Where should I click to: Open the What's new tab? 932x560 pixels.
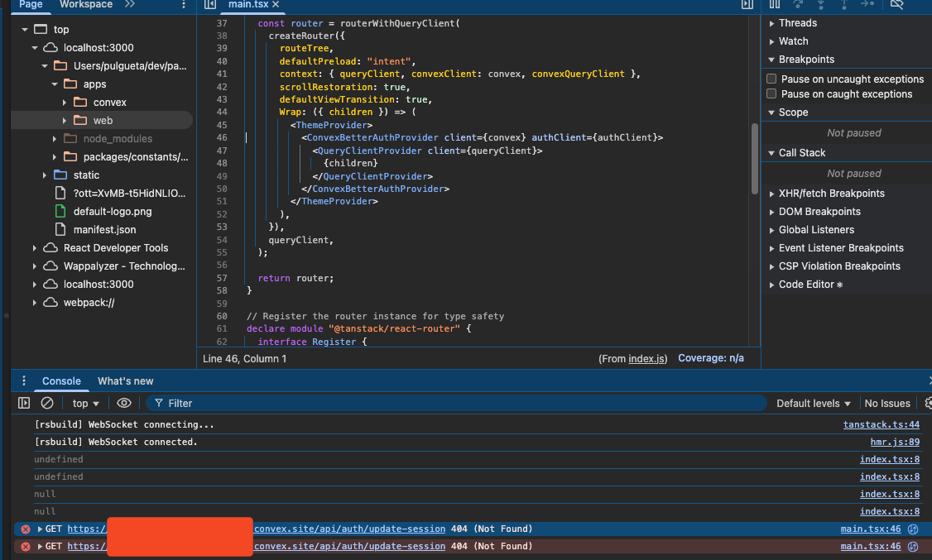coord(125,381)
